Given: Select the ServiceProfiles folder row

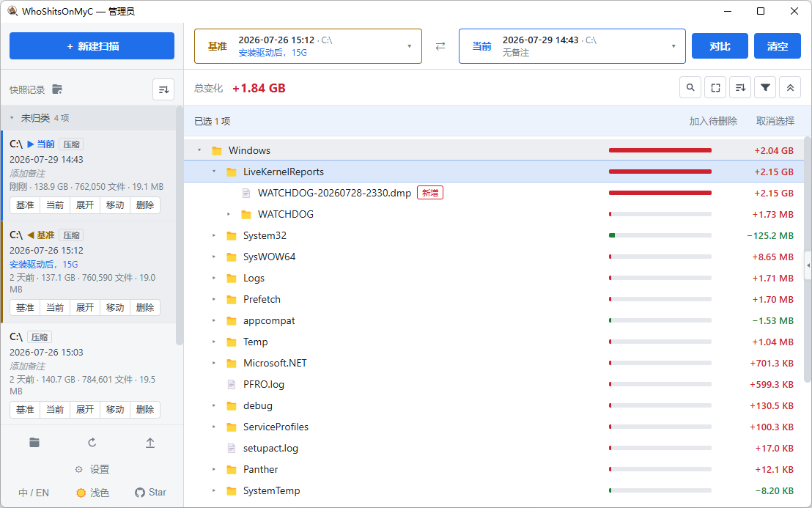Looking at the screenshot, I should [x=493, y=427].
